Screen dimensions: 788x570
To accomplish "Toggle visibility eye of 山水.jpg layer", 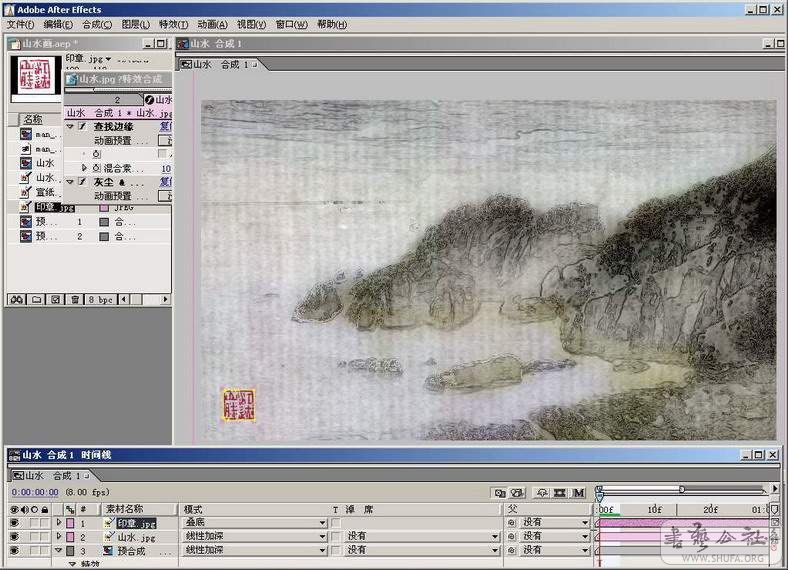I will pyautogui.click(x=14, y=537).
